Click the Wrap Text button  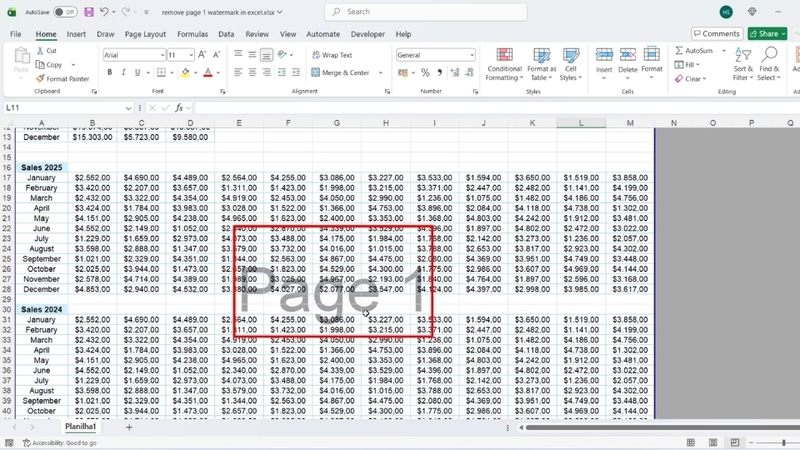(332, 55)
